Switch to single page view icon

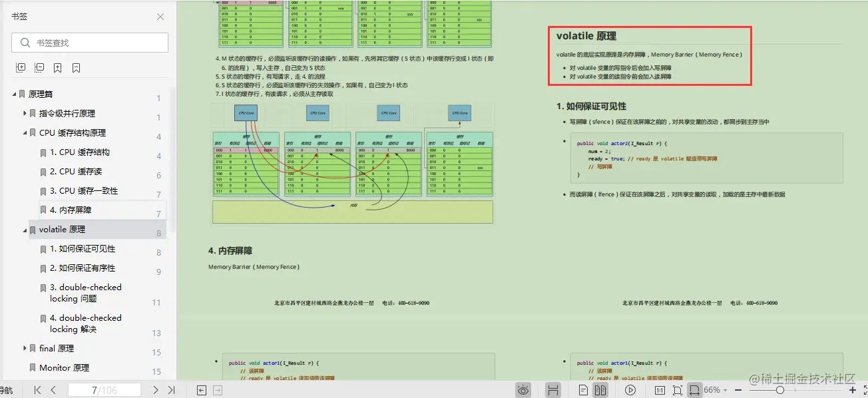click(584, 389)
